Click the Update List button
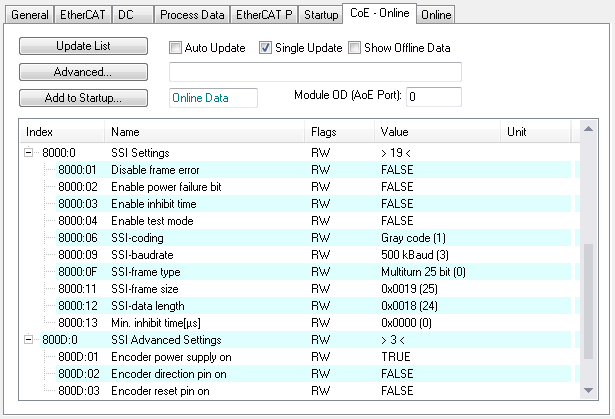Screen dimensions: 615x419 [x=83, y=46]
